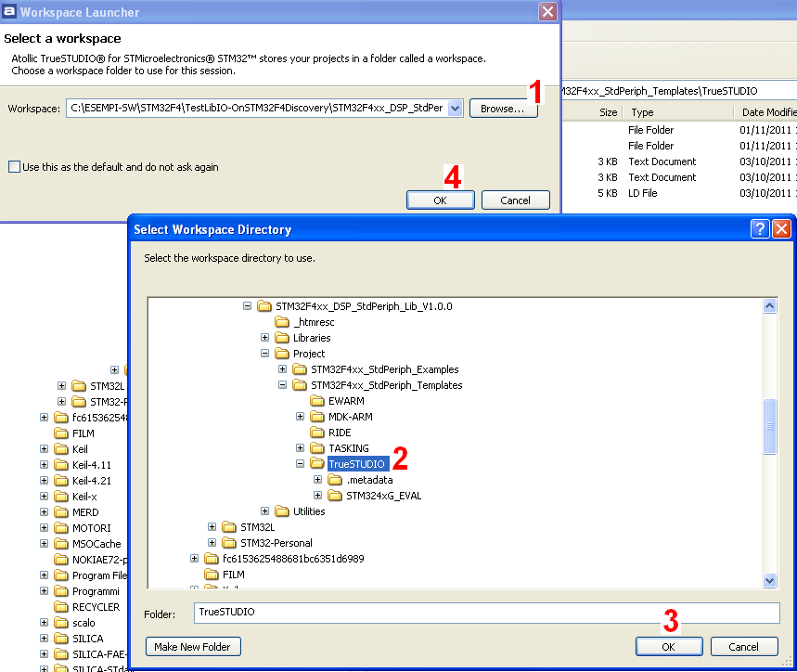This screenshot has height=672, width=797.
Task: Select RECYCLER folder in background tree
Action: coord(96,606)
